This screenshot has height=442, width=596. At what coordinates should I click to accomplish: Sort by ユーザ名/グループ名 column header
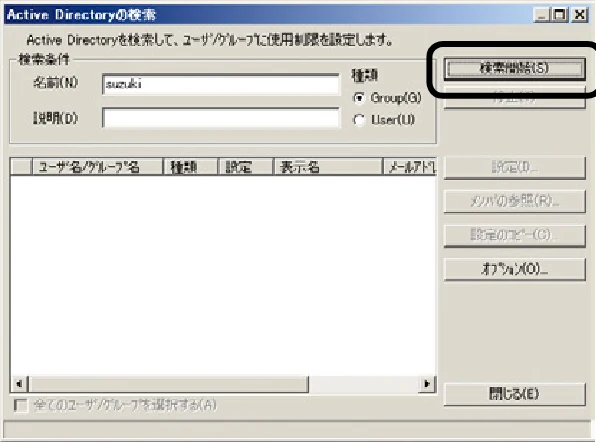click(97, 167)
